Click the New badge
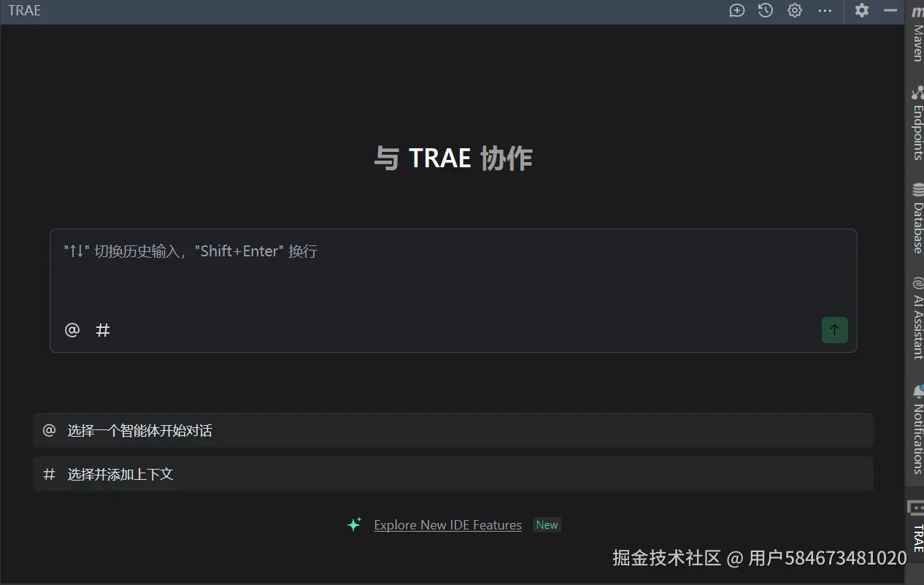The image size is (924, 585). tap(547, 525)
